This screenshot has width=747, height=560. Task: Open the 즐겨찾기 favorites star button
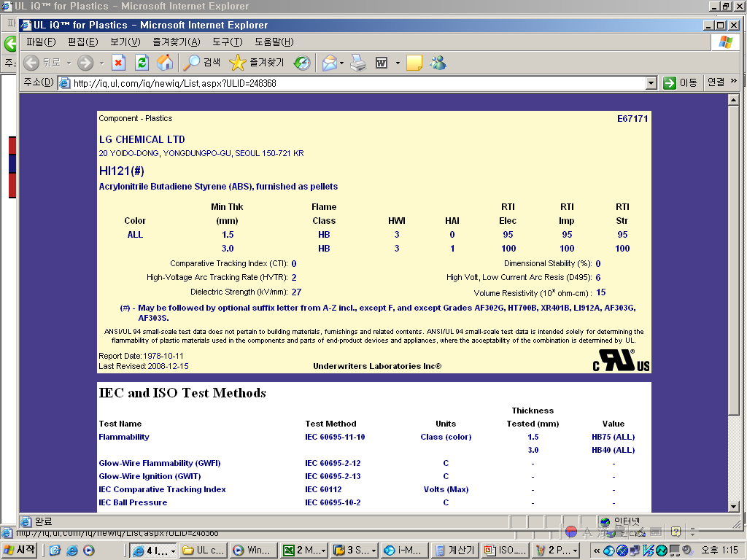point(256,63)
